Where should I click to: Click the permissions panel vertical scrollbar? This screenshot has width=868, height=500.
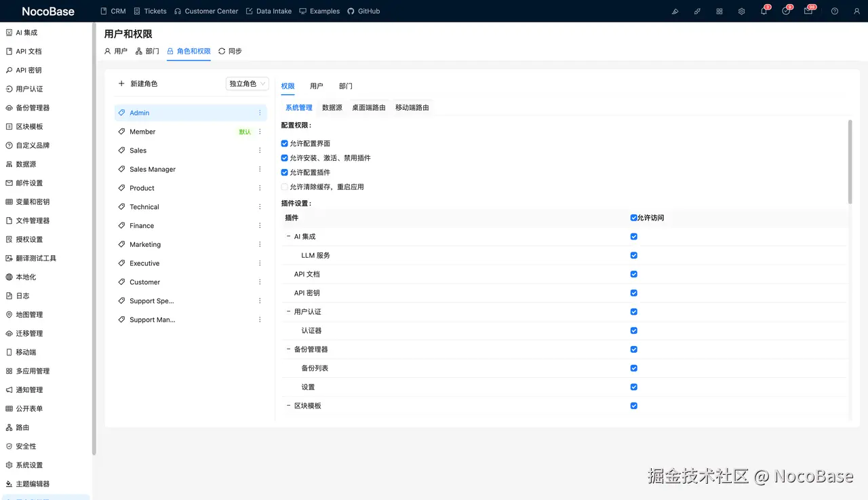point(850,161)
